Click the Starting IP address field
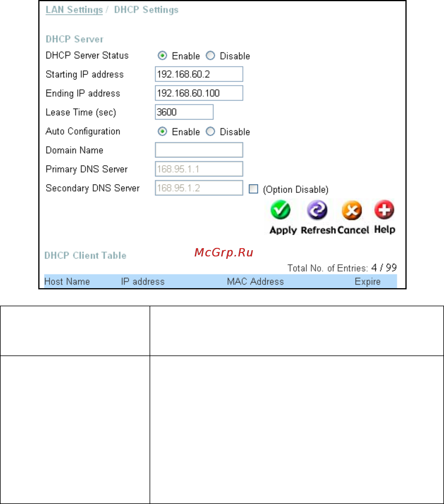The width and height of the screenshot is (444, 504). (x=199, y=74)
